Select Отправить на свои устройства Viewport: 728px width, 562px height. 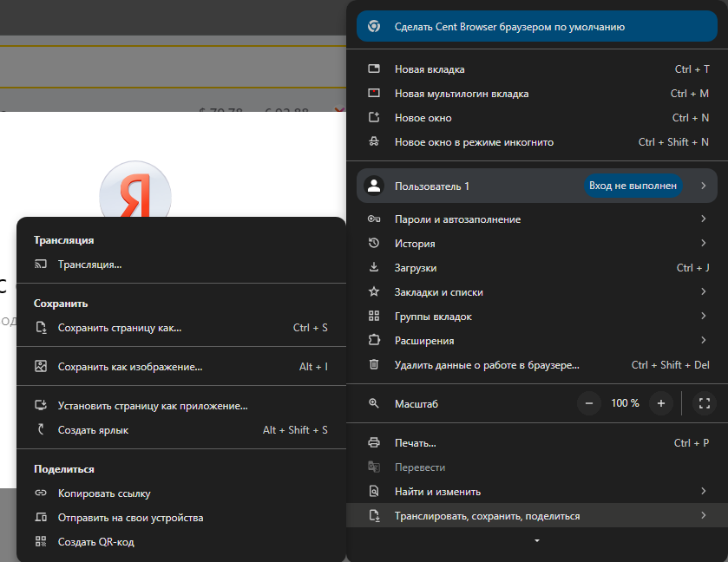tap(130, 518)
